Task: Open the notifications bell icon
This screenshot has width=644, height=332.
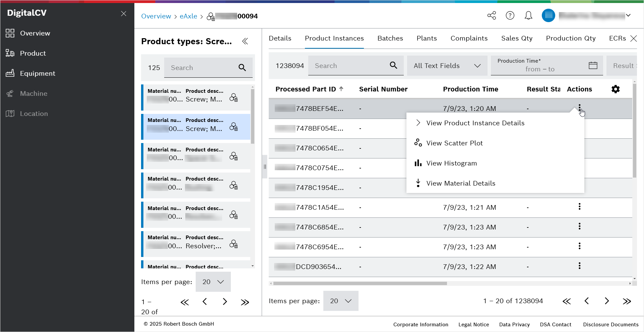Action: (x=528, y=15)
